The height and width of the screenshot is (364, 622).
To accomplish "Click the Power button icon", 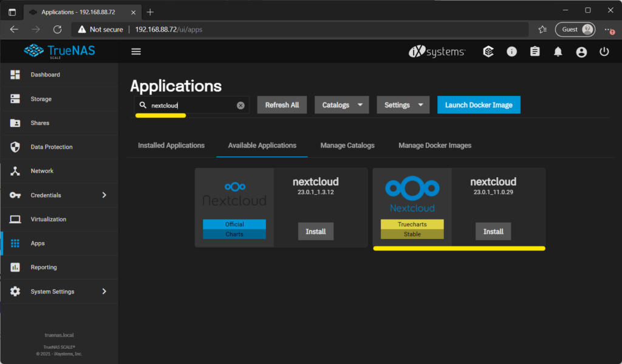I will point(604,52).
